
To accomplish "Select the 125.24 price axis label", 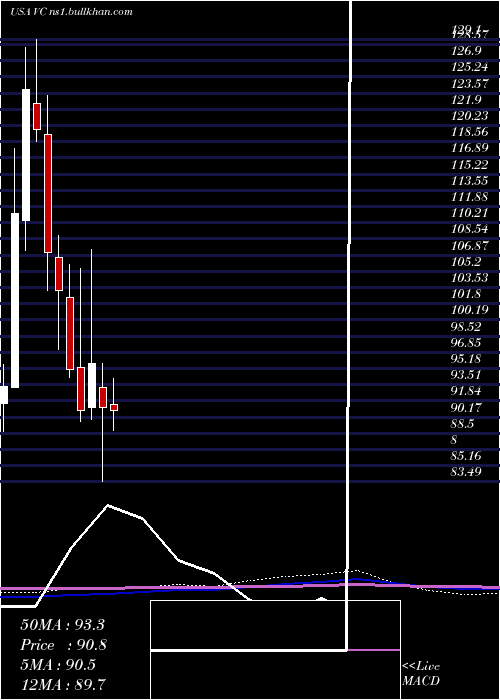I will point(470,67).
